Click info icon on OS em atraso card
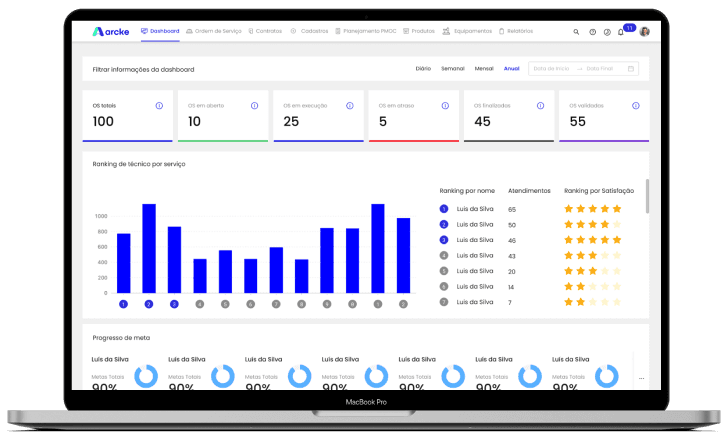Viewport: 728px width, 442px height. pyautogui.click(x=445, y=105)
